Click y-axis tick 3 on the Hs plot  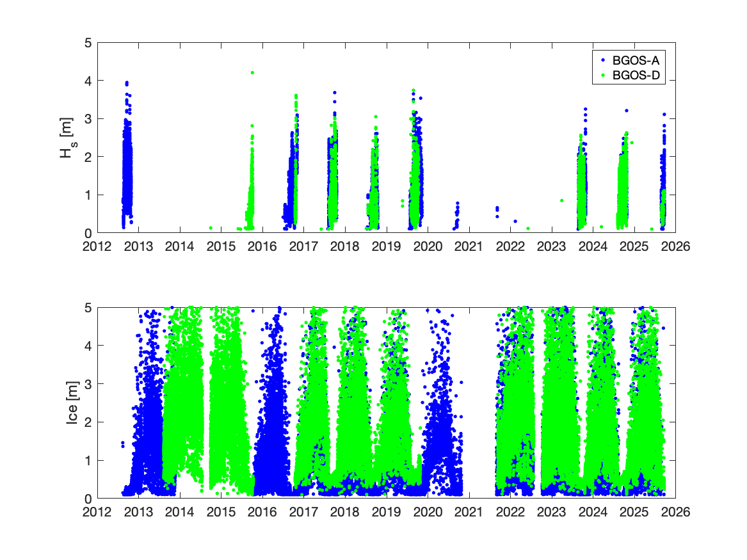(x=88, y=119)
